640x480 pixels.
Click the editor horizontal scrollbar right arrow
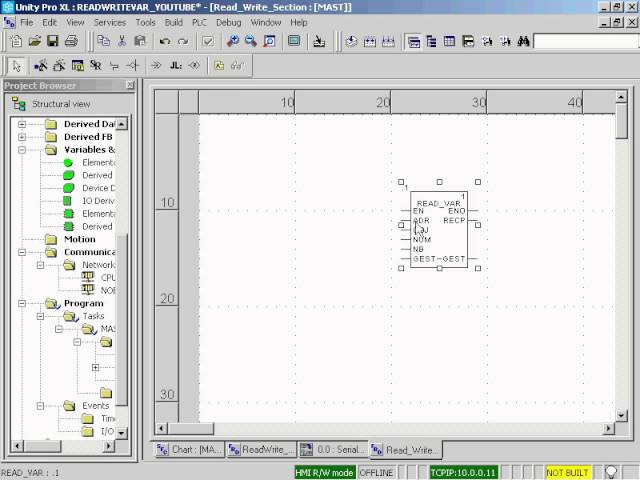609,428
